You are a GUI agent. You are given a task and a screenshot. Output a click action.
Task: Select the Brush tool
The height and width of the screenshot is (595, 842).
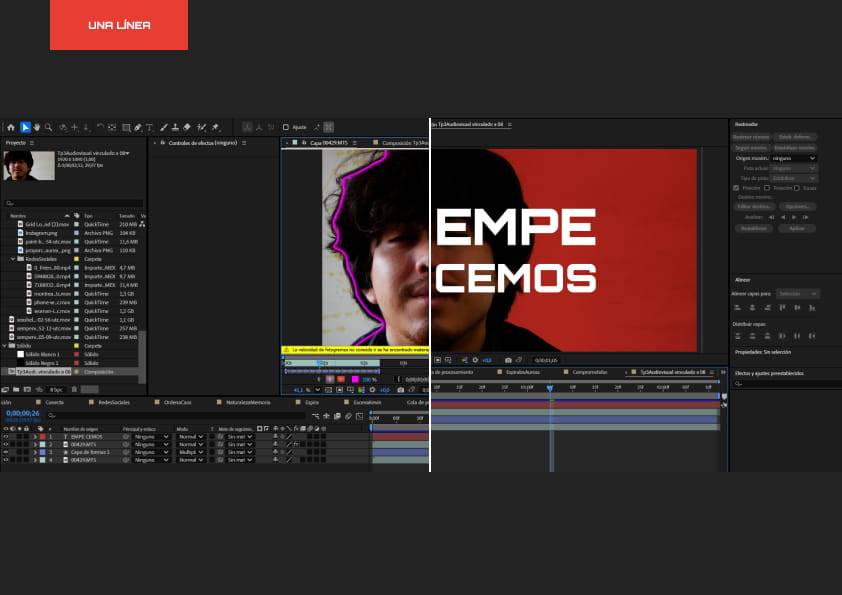coord(163,127)
